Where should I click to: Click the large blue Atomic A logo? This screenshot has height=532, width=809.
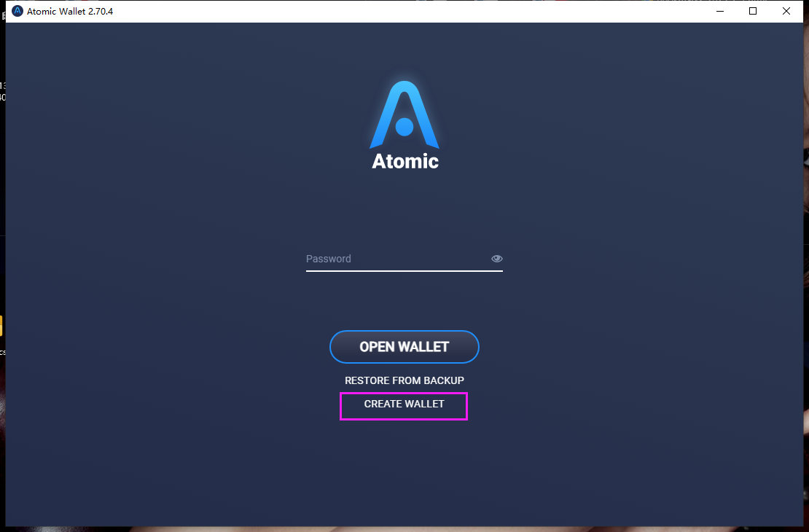(404, 114)
